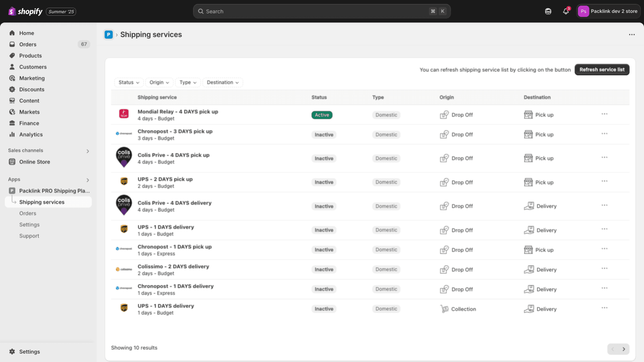Open the Shipping services link in sidebar
This screenshot has width=644, height=362.
click(x=42, y=202)
